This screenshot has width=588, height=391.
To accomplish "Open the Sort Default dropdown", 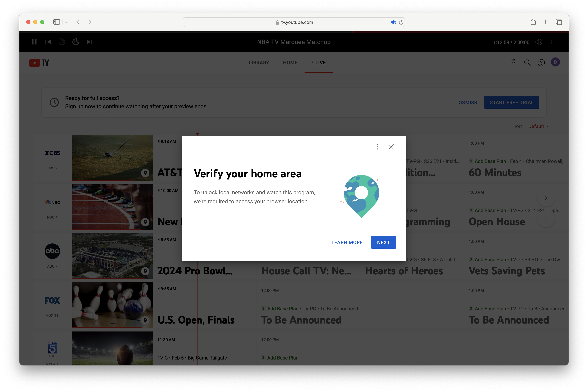I will 538,126.
